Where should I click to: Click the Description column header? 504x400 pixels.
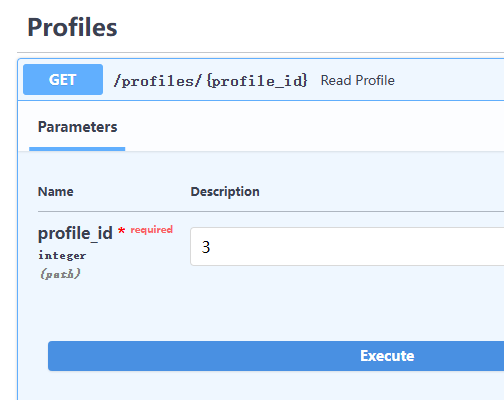[x=225, y=192]
